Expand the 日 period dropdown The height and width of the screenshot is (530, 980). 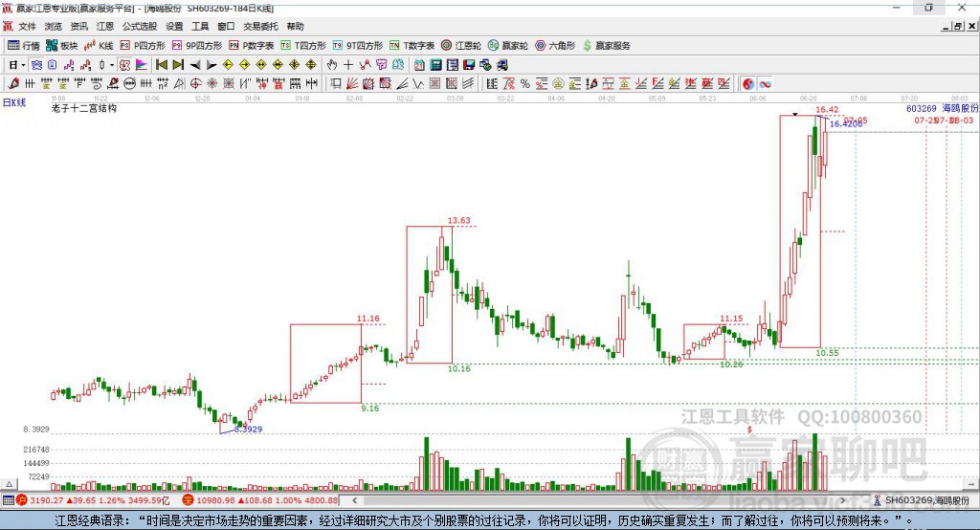tap(23, 65)
